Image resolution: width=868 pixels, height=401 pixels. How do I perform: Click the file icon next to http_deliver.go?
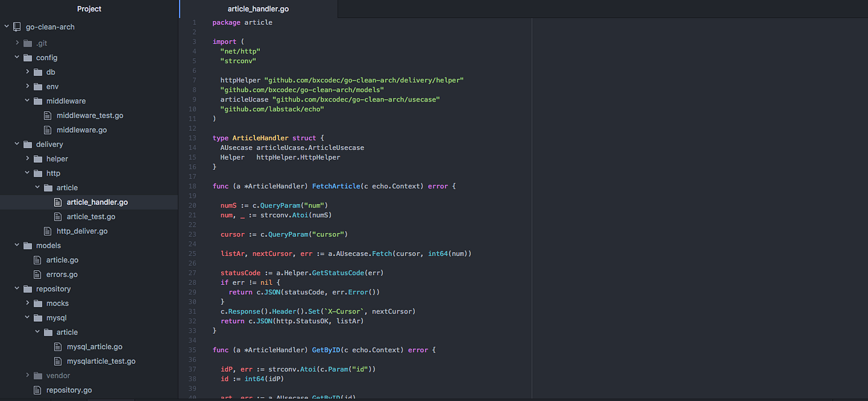[47, 231]
